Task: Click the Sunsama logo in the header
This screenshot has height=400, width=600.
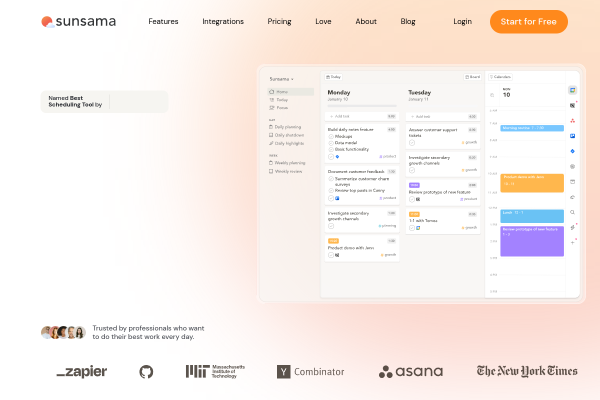Action: coord(78,21)
